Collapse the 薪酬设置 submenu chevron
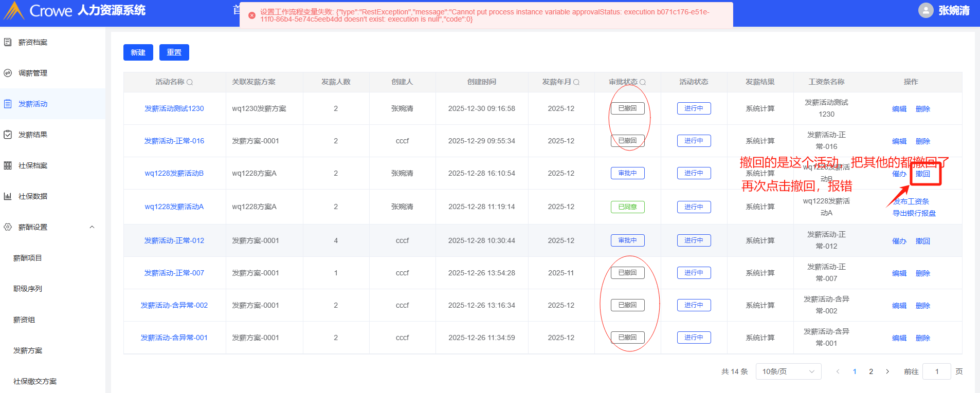980x393 pixels. 92,227
